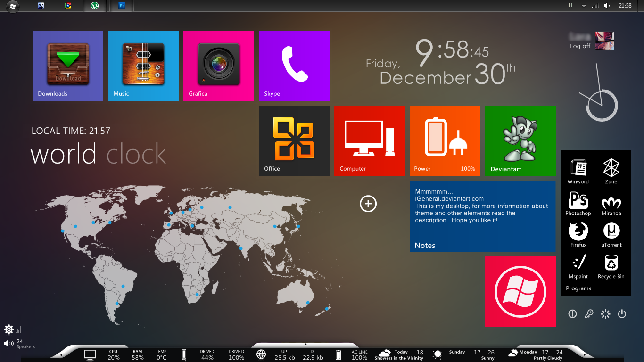Open the Sunday Sunny forecast entry
The width and height of the screenshot is (644, 362).
[464, 355]
